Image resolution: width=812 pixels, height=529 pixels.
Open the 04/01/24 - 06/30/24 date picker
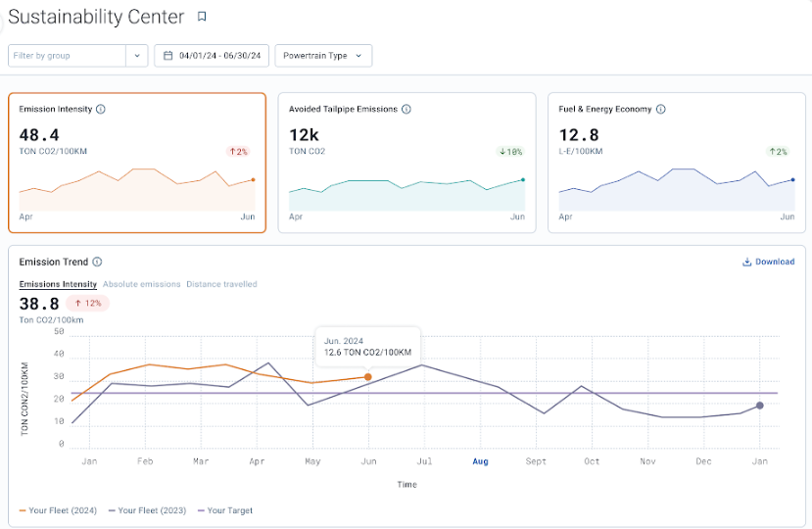219,56
